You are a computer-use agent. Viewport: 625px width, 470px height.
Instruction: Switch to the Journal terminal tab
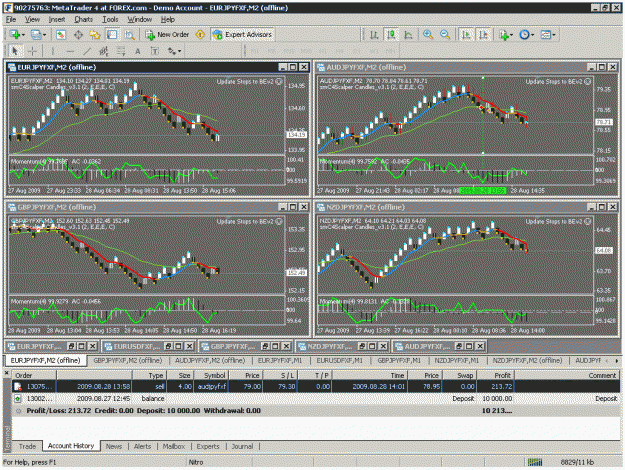click(x=242, y=446)
